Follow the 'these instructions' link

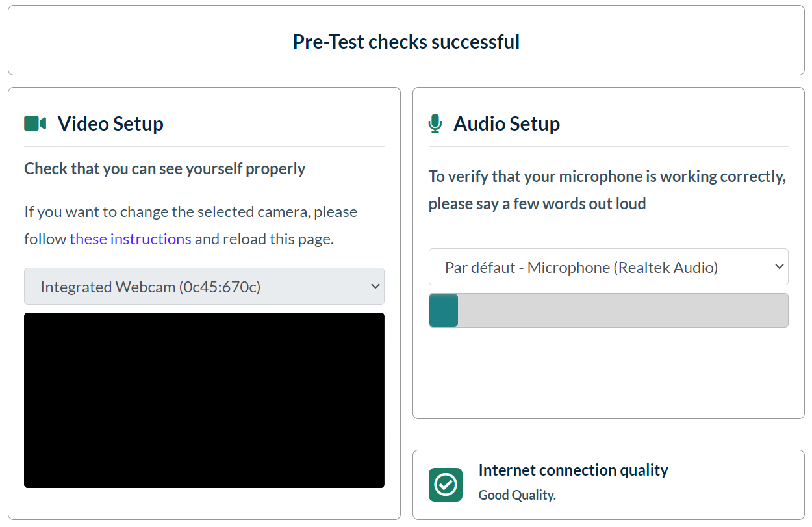pyautogui.click(x=130, y=238)
